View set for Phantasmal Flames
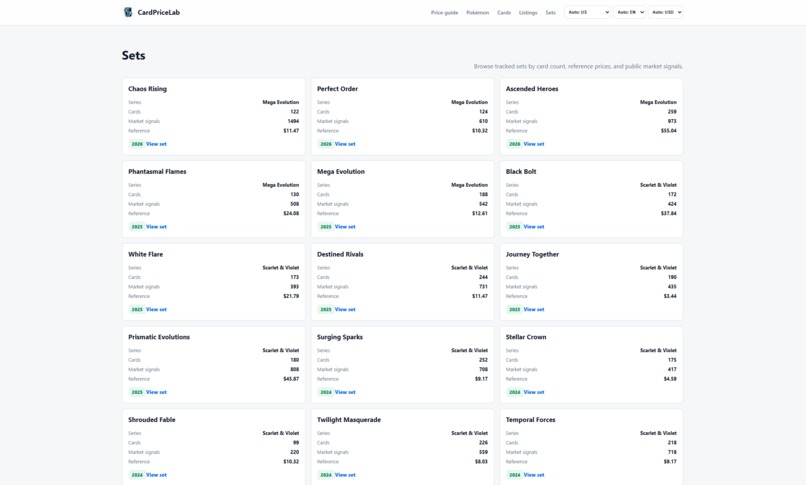This screenshot has height=485, width=806. (156, 227)
